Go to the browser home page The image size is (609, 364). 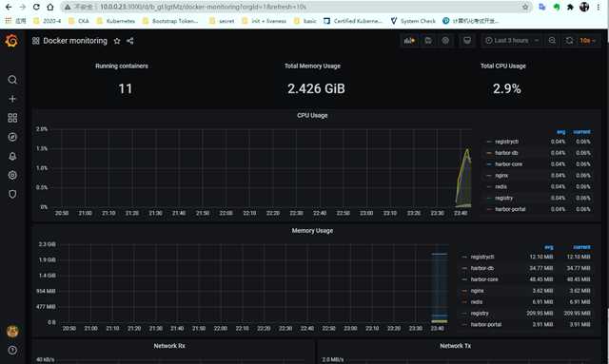pyautogui.click(x=50, y=7)
